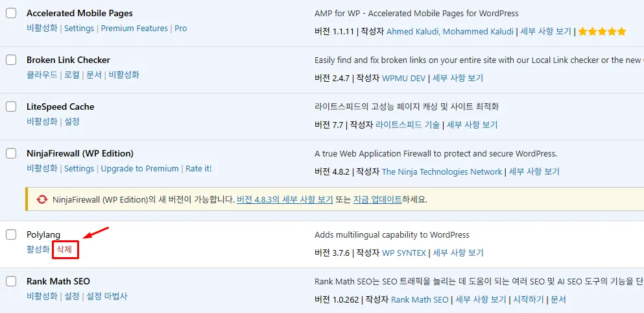Viewport: 644px width, 313px height.
Task: Open Settings for NinjaFirewall
Action: pyautogui.click(x=79, y=169)
